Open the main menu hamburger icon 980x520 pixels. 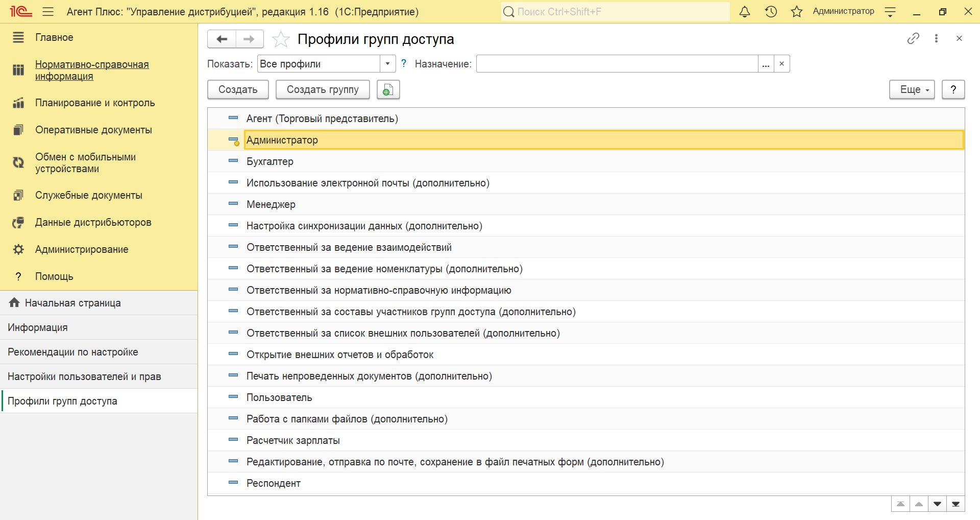click(48, 11)
